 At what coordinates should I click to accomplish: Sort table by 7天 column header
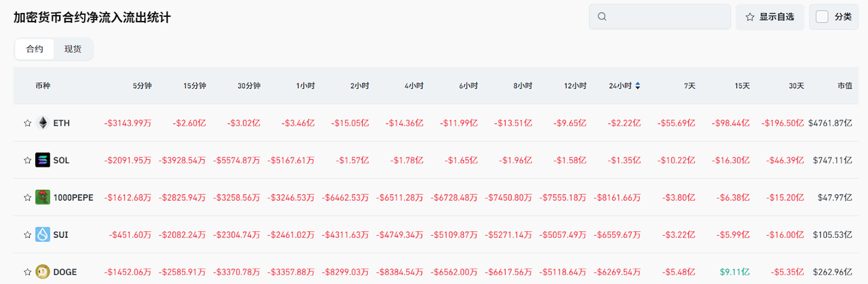690,86
